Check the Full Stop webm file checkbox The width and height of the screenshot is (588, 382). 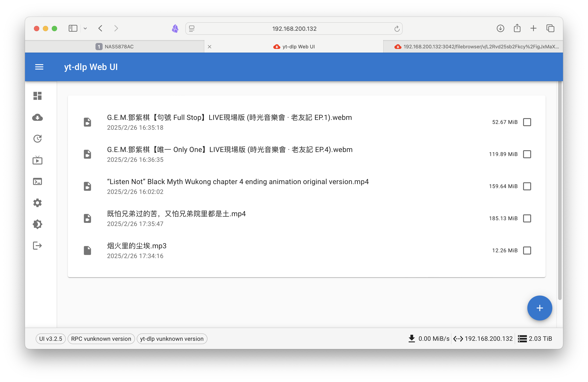(x=527, y=122)
